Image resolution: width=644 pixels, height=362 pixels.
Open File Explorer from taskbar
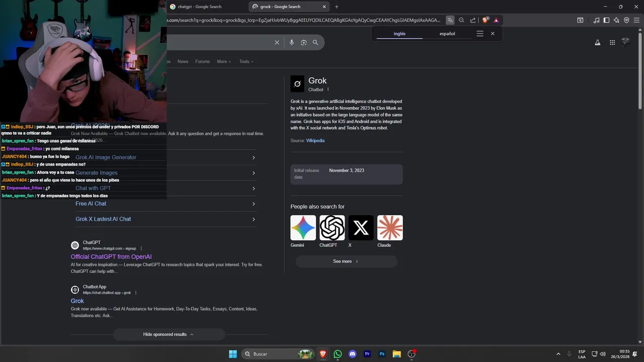click(396, 354)
